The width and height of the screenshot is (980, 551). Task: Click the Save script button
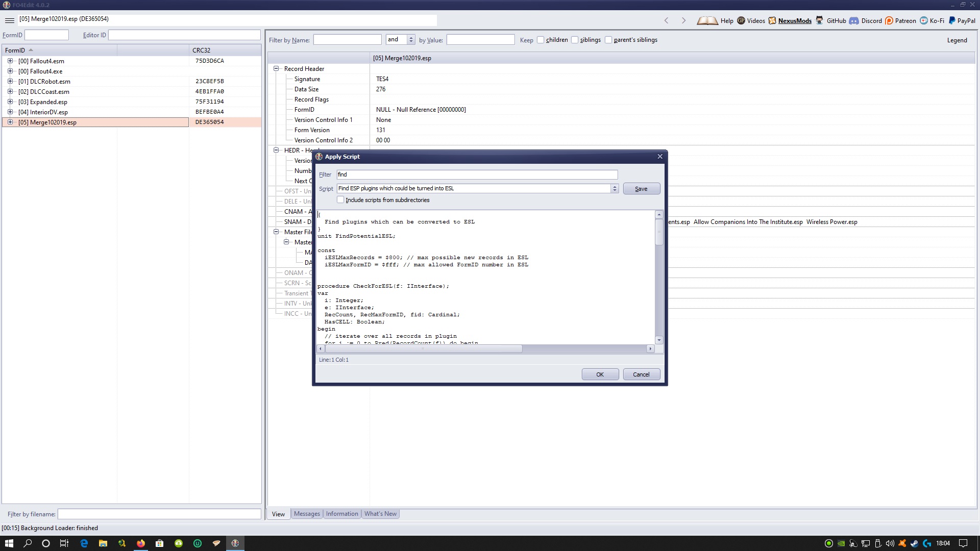[x=641, y=189]
